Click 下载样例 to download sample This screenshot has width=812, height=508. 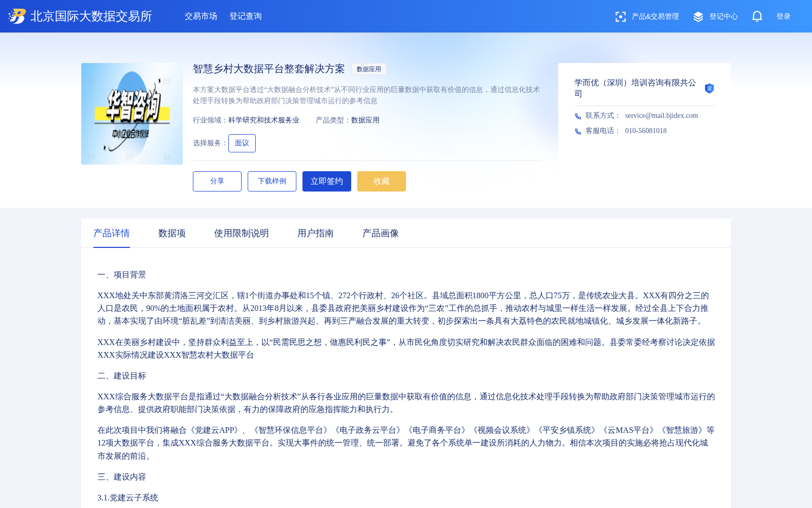coord(272,181)
